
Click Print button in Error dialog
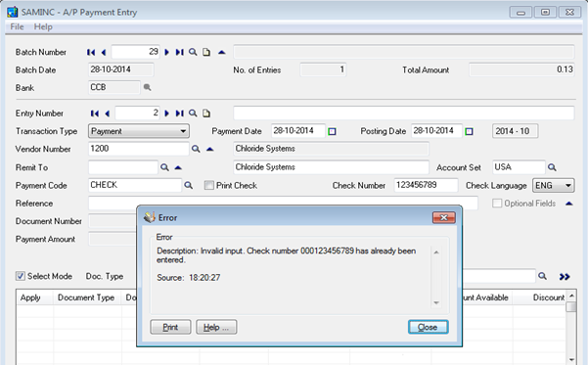click(x=170, y=327)
